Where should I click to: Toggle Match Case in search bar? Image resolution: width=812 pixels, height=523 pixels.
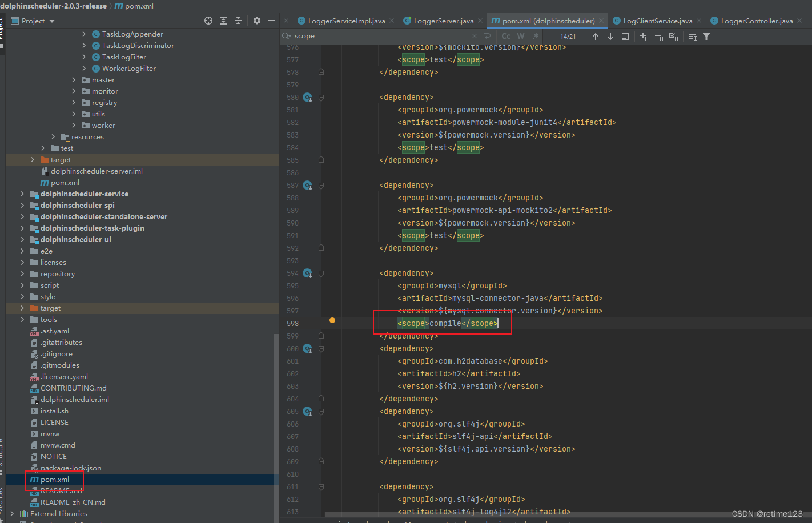pyautogui.click(x=506, y=36)
